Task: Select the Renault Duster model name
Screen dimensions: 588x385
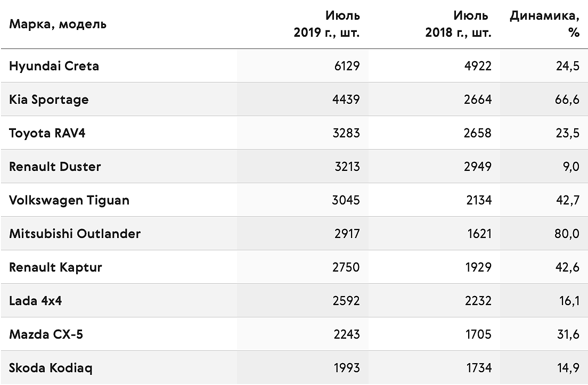Action: (x=55, y=167)
